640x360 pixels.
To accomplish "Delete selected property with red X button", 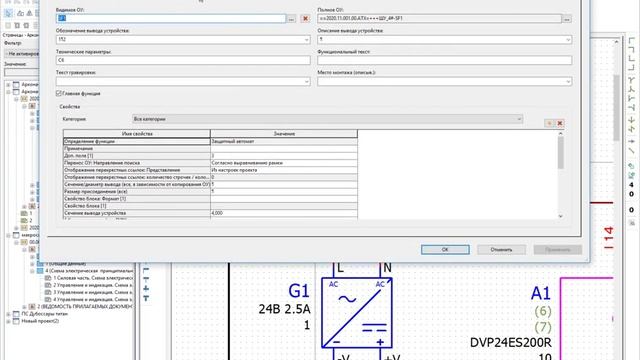I will [560, 123].
